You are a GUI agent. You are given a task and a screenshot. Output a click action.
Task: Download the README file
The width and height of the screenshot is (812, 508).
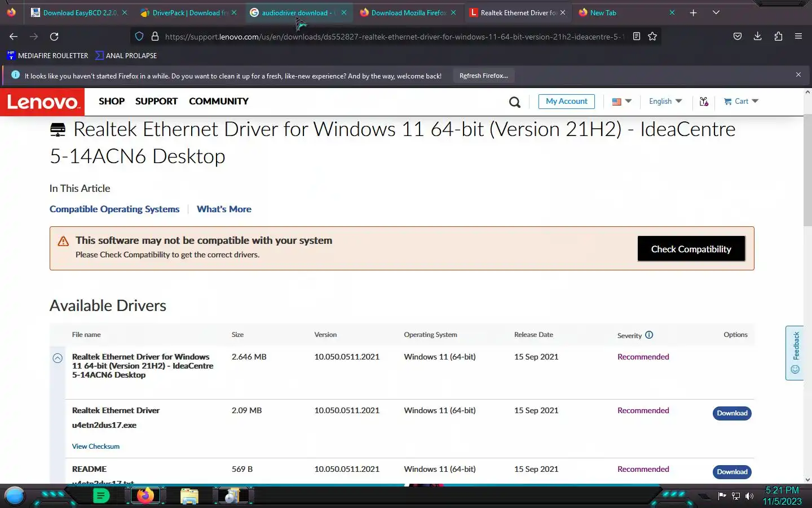coord(732,472)
